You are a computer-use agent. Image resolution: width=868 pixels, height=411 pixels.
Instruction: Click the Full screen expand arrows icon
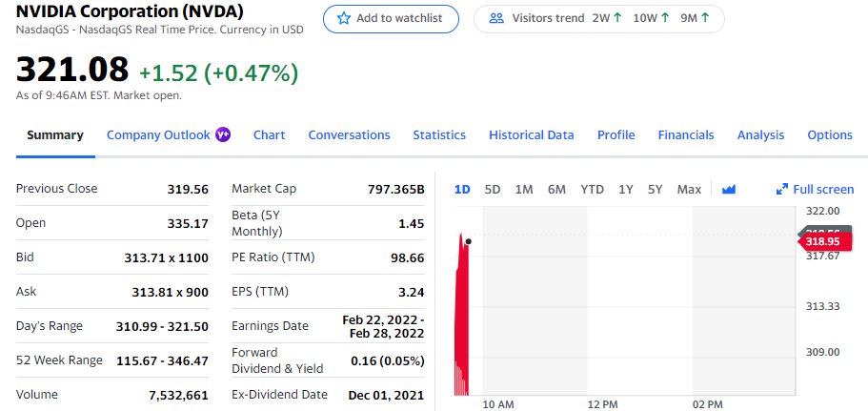781,190
